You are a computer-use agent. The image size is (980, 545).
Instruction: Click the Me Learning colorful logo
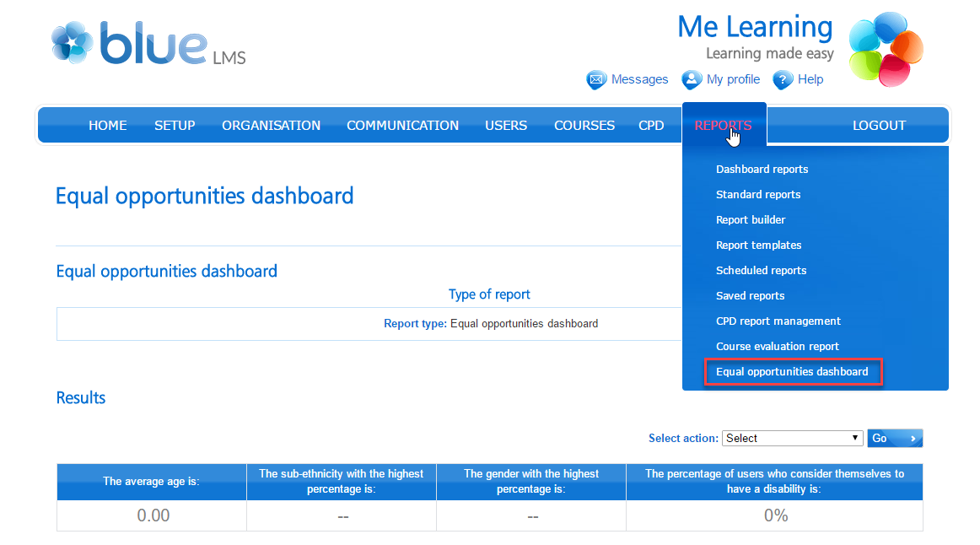click(886, 50)
